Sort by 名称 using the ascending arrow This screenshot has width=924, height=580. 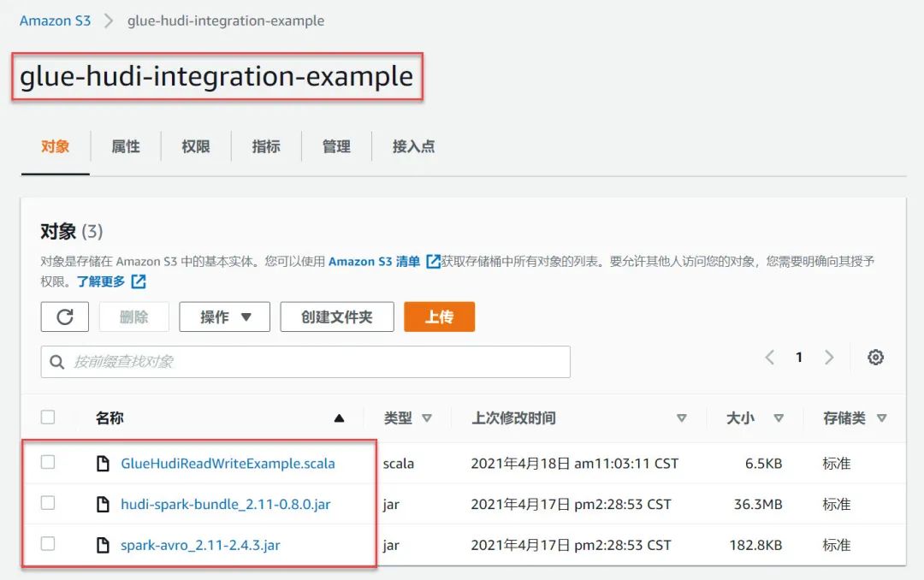point(339,418)
